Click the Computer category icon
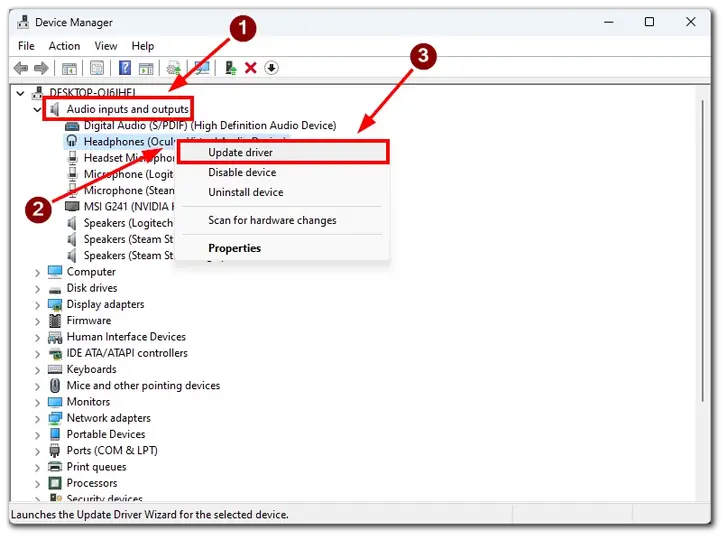Screen dimensions: 727x540 [55, 272]
